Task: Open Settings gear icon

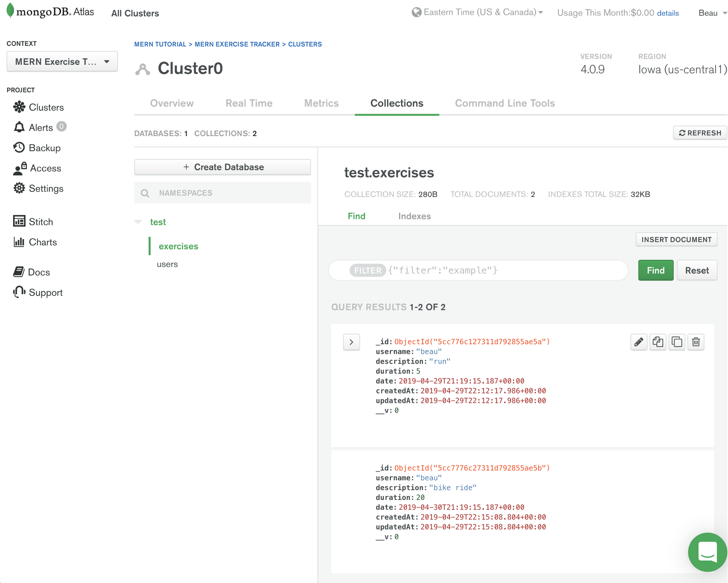Action: tap(19, 188)
